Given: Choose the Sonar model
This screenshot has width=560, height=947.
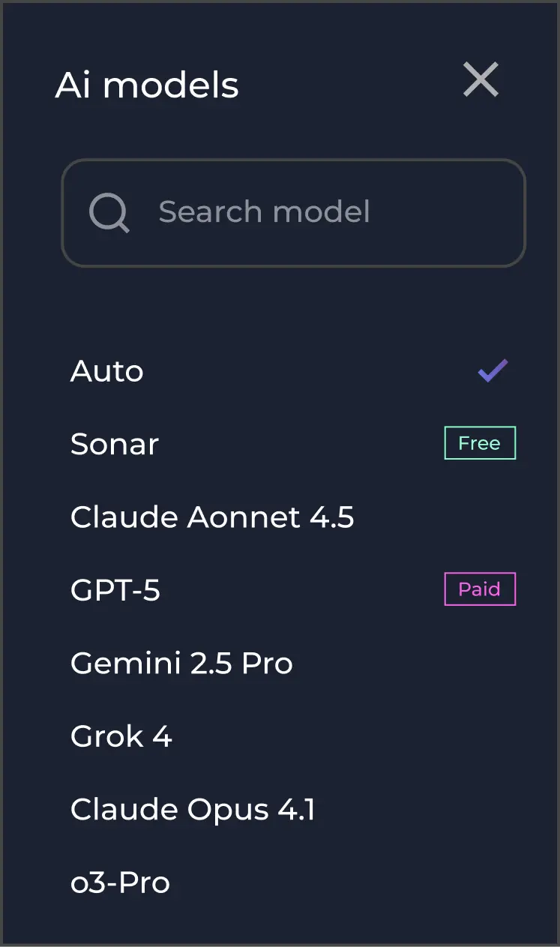Looking at the screenshot, I should click(x=115, y=445).
